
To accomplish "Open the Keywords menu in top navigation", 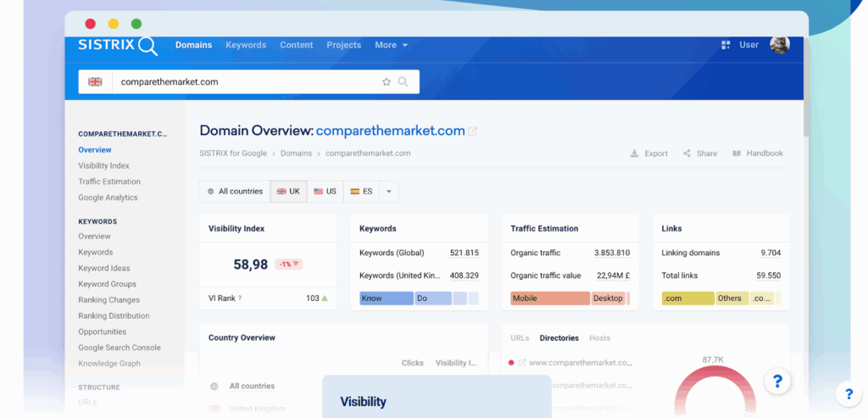I will click(x=246, y=45).
